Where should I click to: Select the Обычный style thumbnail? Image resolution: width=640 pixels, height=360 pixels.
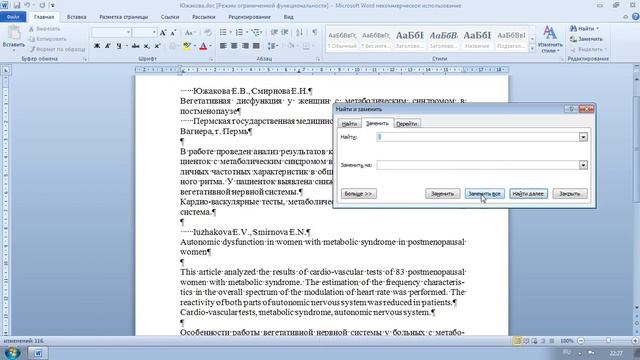pyautogui.click(x=342, y=39)
